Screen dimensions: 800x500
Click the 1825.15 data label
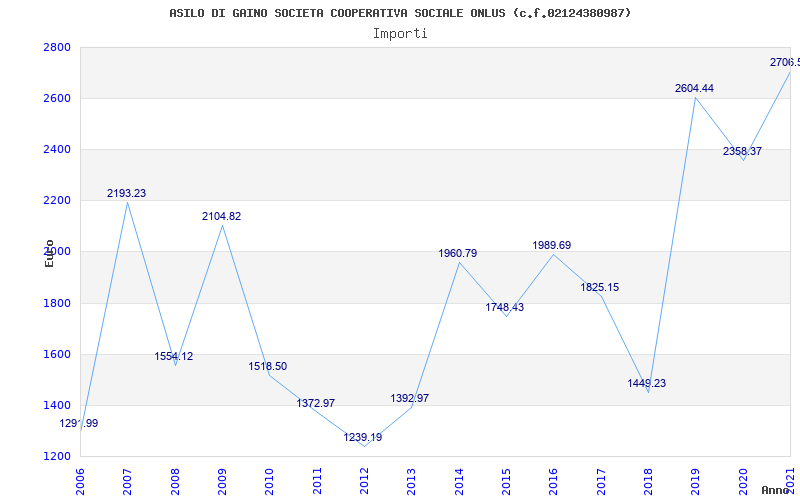[600, 287]
